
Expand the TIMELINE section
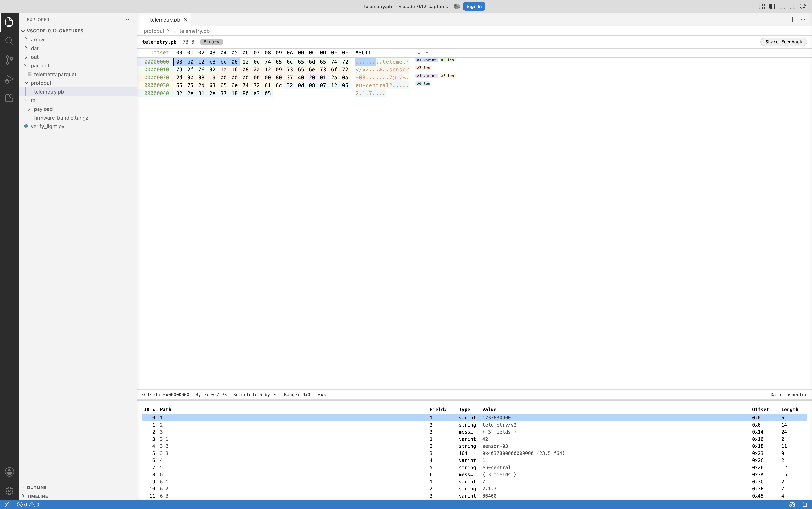tap(78, 496)
